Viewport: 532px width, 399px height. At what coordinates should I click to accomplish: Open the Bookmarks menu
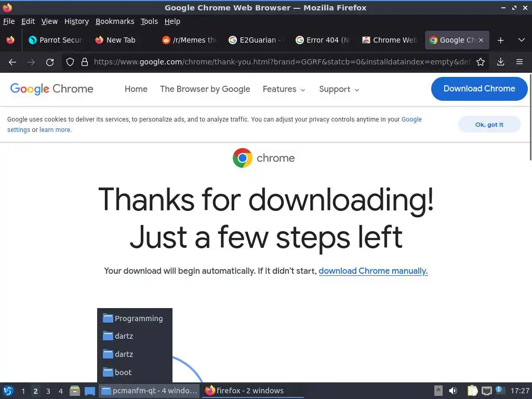click(x=115, y=21)
